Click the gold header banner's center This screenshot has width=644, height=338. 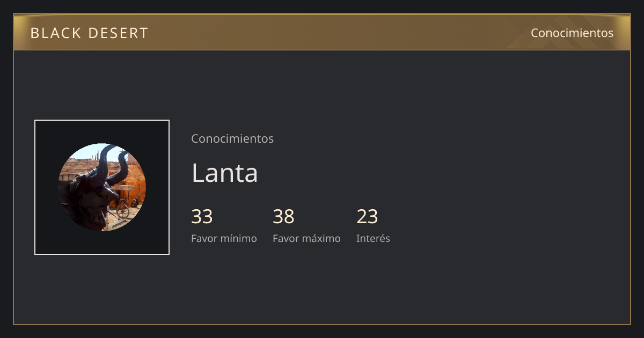click(x=322, y=32)
